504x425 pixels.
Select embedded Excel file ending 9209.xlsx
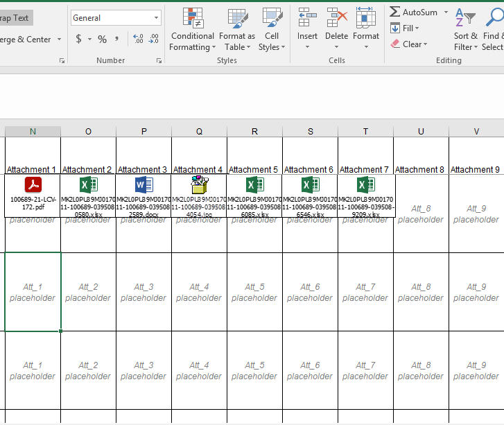pyautogui.click(x=365, y=196)
